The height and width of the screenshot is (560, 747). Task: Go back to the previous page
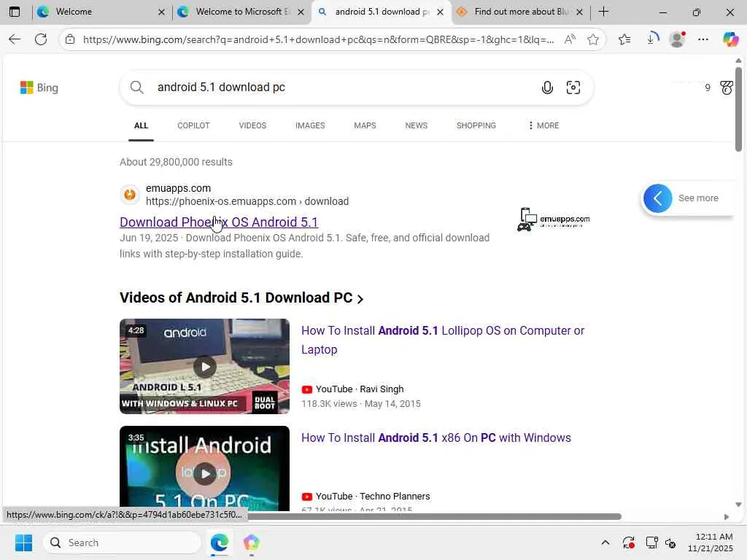[15, 39]
